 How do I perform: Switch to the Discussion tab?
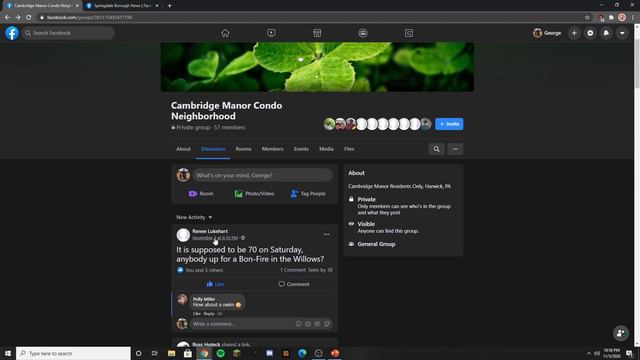pos(213,149)
